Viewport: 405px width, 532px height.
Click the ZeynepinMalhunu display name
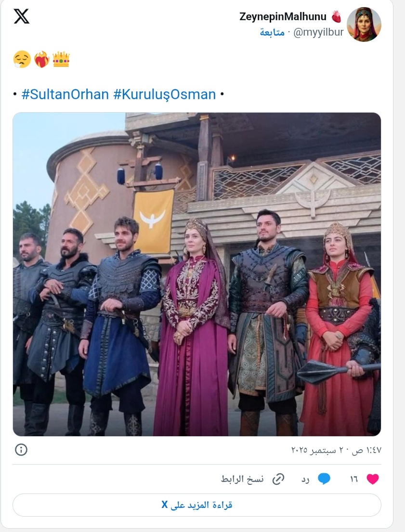click(x=283, y=16)
